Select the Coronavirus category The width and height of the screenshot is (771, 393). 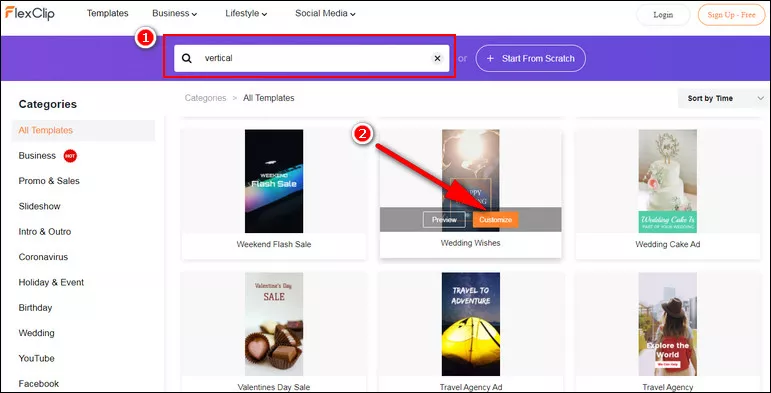tap(43, 257)
